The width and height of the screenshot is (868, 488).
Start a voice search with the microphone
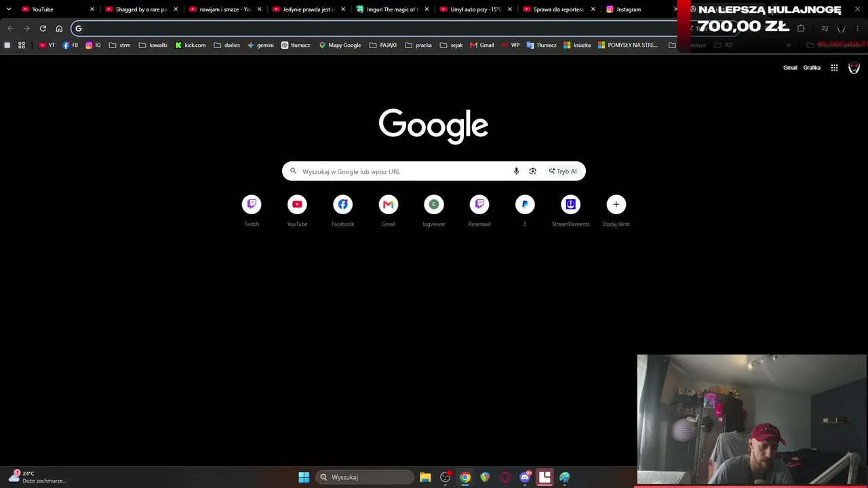516,171
